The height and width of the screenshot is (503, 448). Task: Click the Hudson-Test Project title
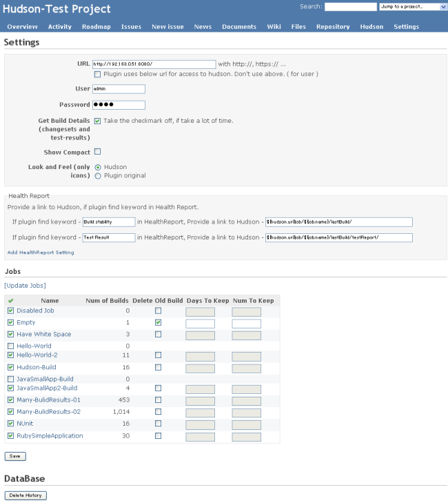(57, 9)
